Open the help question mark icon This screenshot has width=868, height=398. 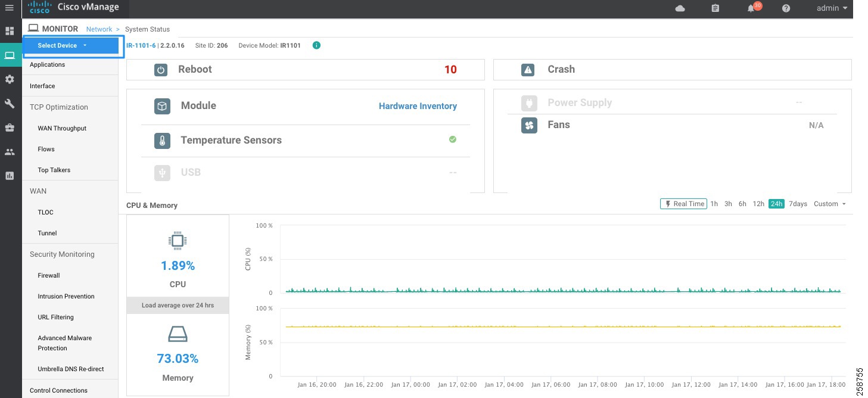(786, 8)
